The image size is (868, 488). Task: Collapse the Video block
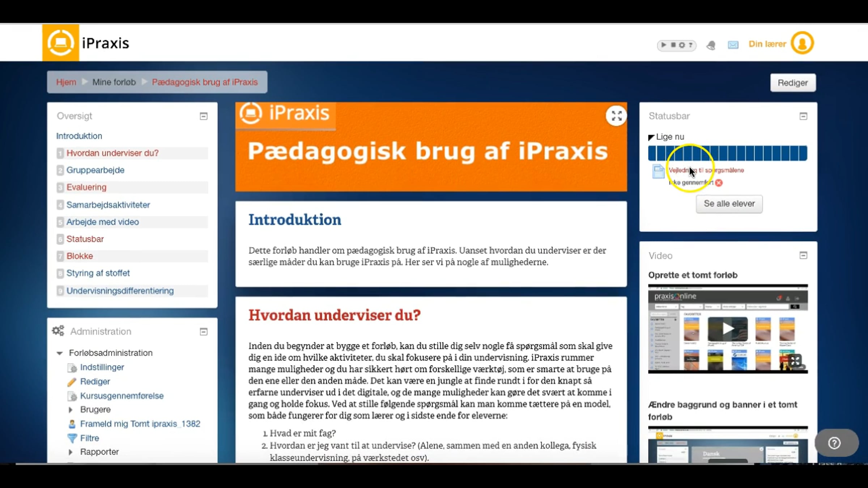(x=803, y=255)
